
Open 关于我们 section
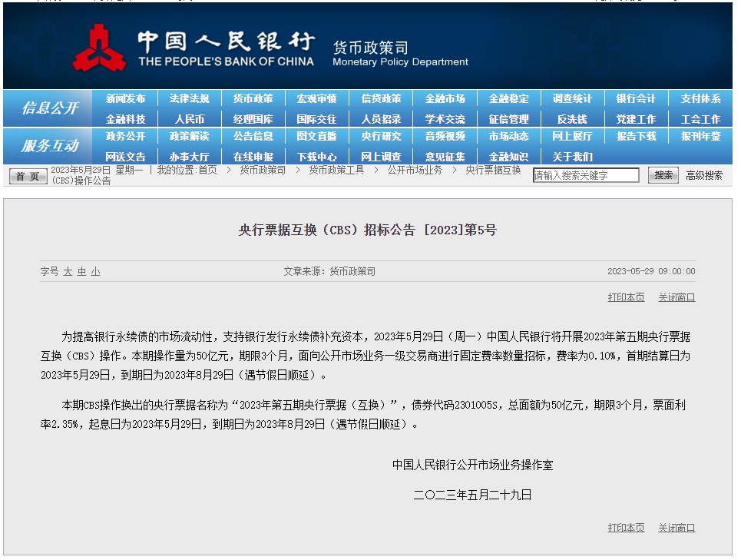572,157
